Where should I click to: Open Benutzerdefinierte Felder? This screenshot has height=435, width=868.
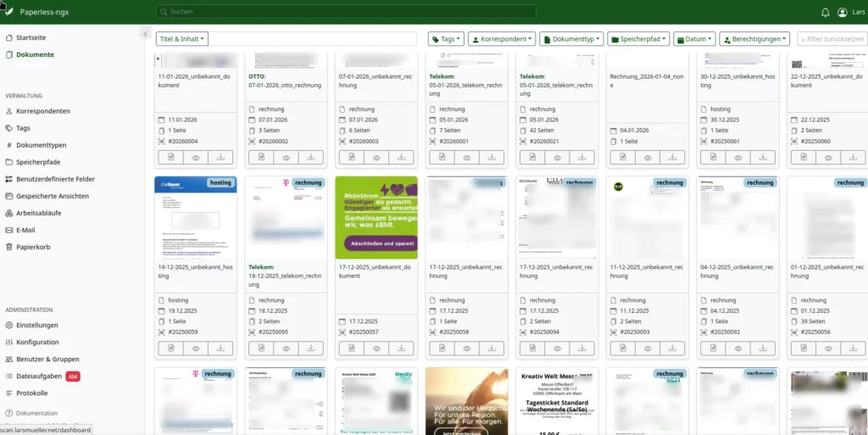[x=55, y=179]
